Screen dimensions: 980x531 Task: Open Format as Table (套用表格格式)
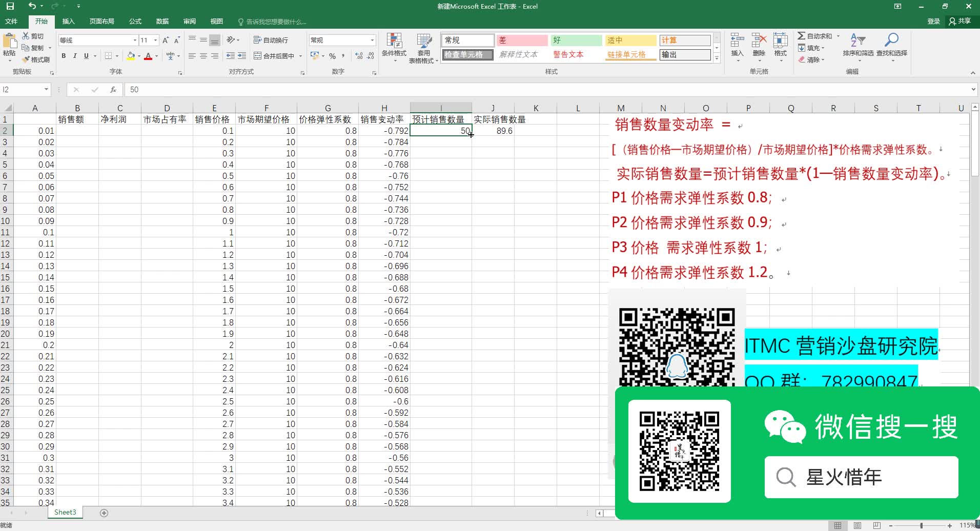coord(423,48)
